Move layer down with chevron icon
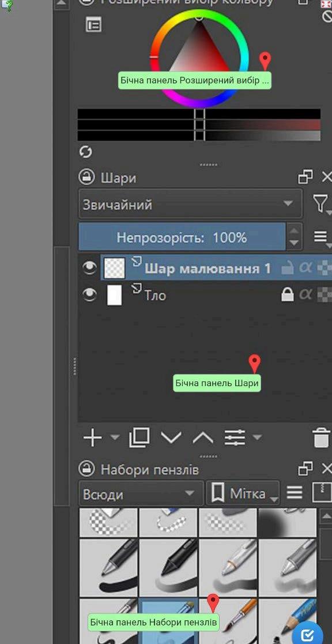The width and height of the screenshot is (332, 644). point(171,437)
